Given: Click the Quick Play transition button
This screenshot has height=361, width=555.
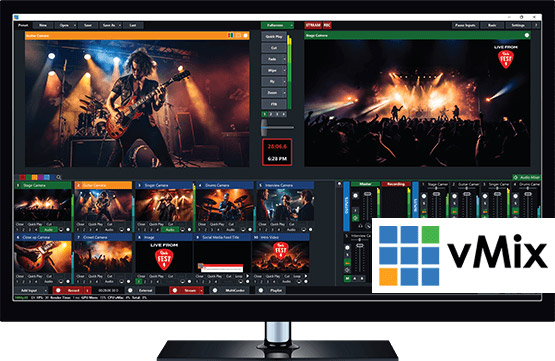Looking at the screenshot, I should (274, 36).
